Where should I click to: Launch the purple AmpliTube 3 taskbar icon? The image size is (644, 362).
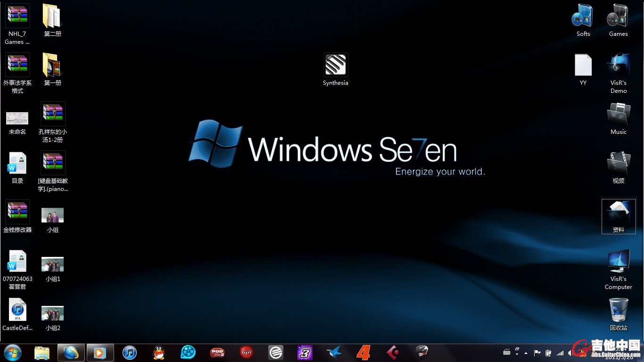tap(305, 353)
